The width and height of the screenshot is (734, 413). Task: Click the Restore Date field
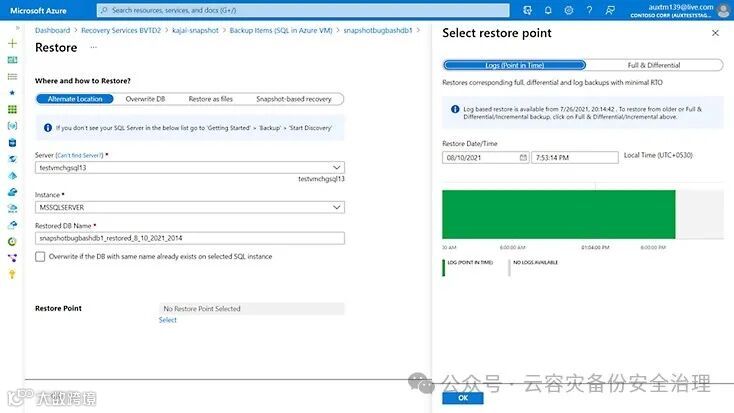[485, 157]
